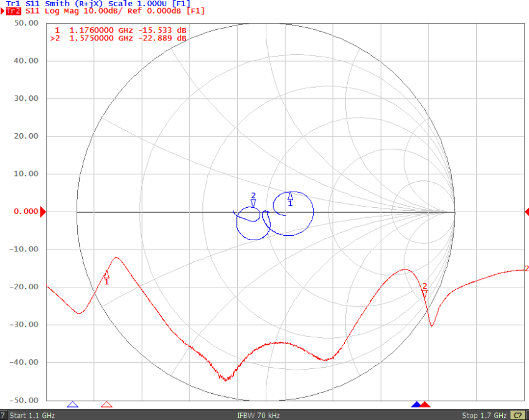Image resolution: width=529 pixels, height=420 pixels.
Task: Click the red reference level arrow at 0.000
Action: [x=43, y=212]
